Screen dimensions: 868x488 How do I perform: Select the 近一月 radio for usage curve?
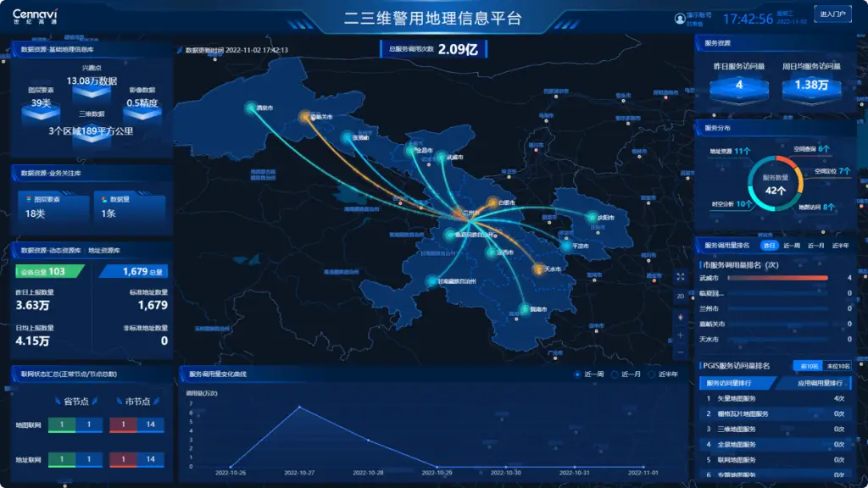(615, 374)
